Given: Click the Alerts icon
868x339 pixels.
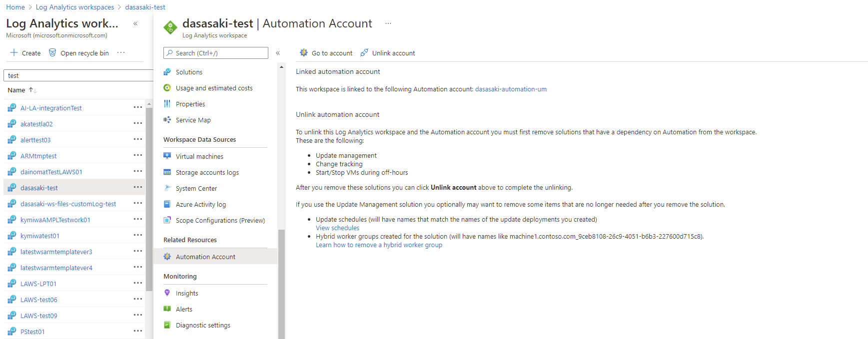Looking at the screenshot, I should point(167,309).
